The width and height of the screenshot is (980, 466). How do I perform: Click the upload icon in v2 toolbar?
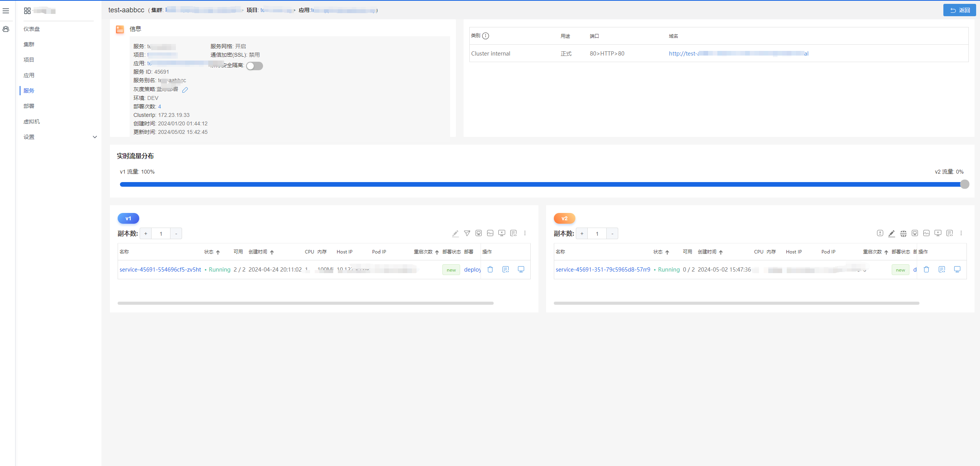pos(880,233)
